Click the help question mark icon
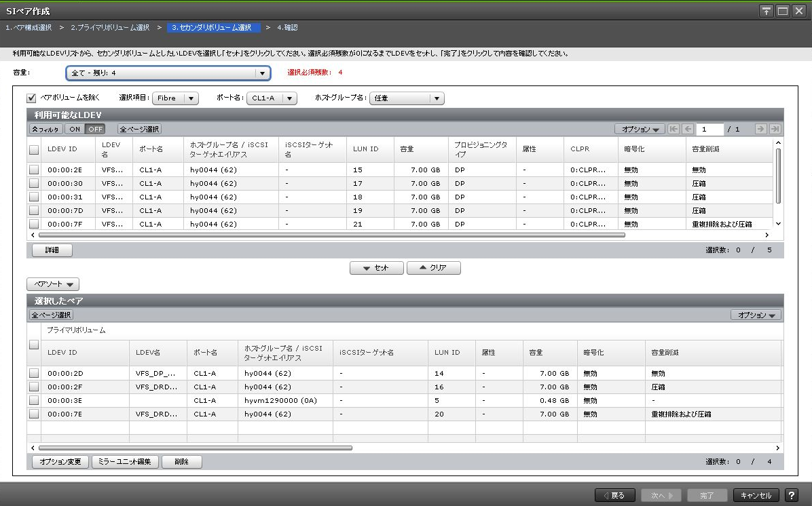Viewport: 812px width, 506px height. point(791,495)
